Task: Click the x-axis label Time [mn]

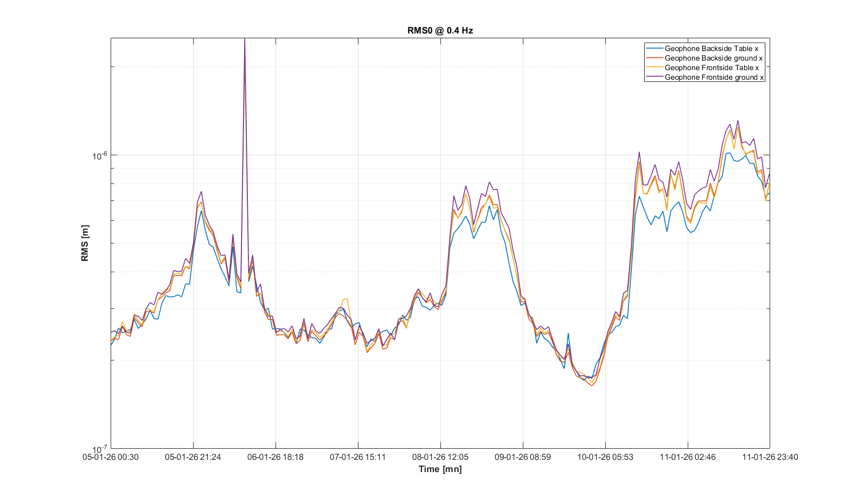Action: point(440,469)
